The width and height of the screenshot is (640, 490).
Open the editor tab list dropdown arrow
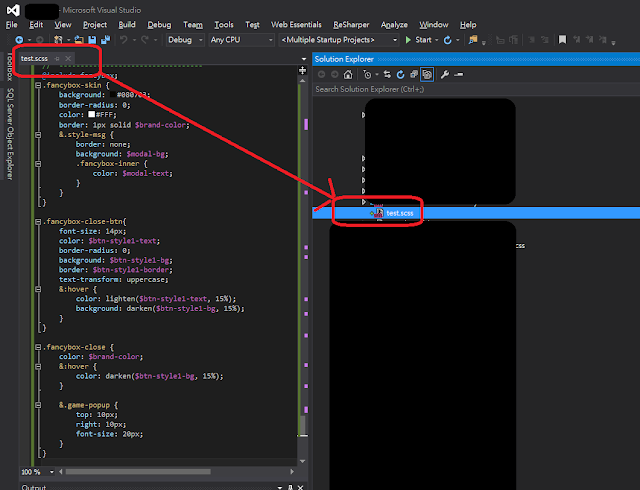pos(304,59)
